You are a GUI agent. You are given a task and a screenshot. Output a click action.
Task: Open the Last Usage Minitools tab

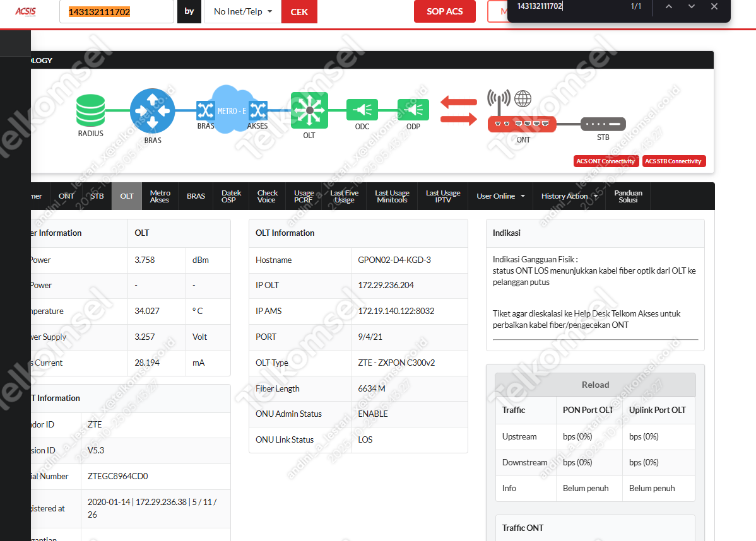(392, 196)
